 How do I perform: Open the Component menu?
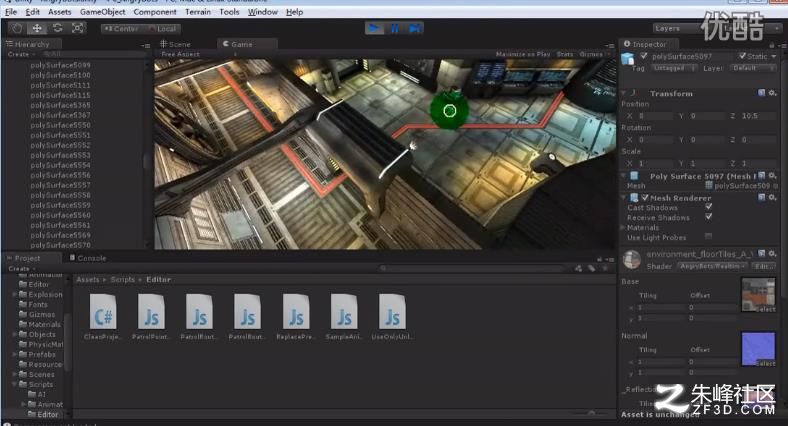pos(155,12)
